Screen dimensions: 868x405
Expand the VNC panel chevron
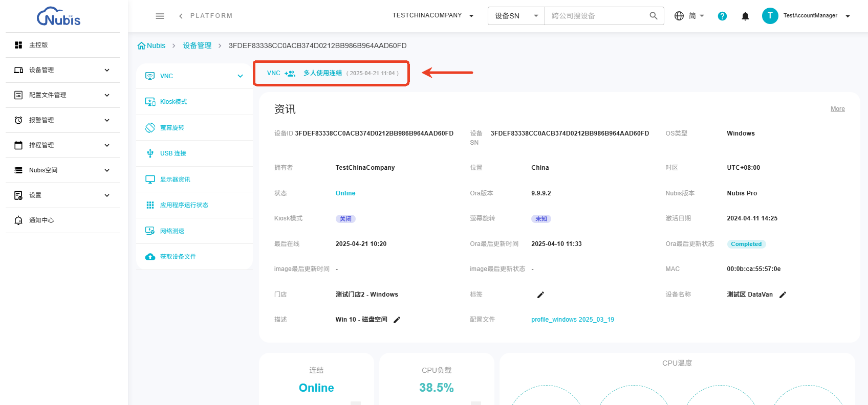pyautogui.click(x=240, y=76)
